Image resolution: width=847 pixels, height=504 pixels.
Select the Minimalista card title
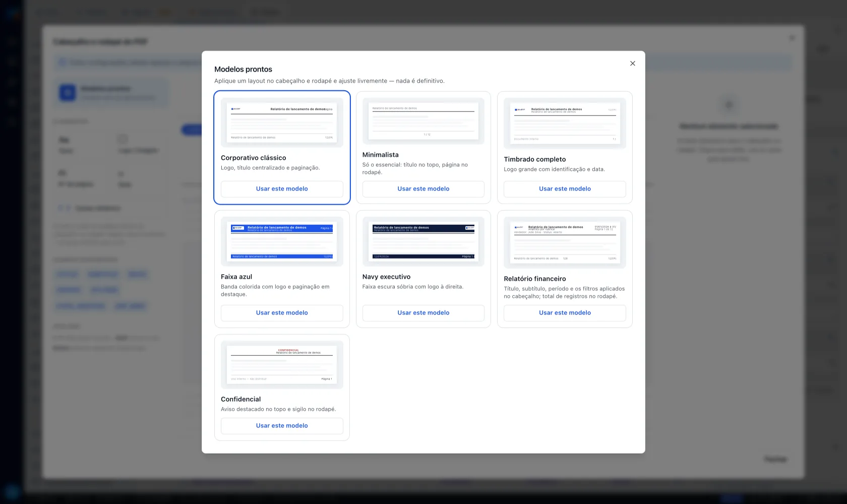tap(381, 155)
